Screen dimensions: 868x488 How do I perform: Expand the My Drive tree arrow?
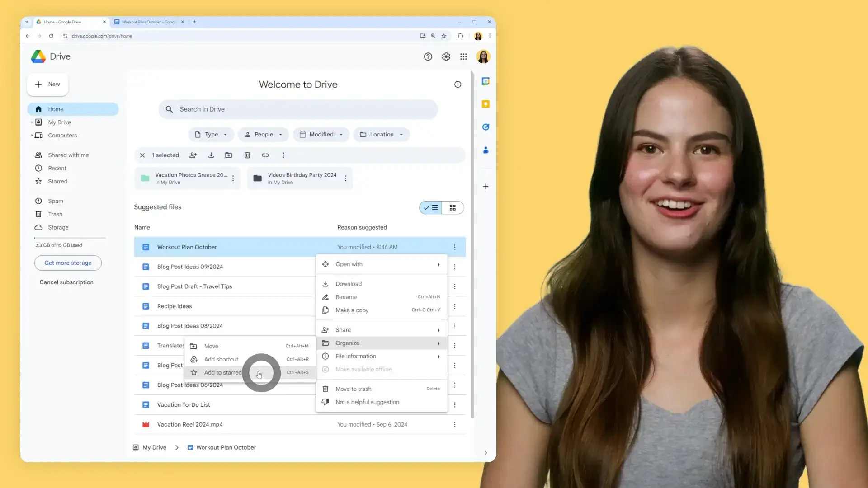point(32,122)
